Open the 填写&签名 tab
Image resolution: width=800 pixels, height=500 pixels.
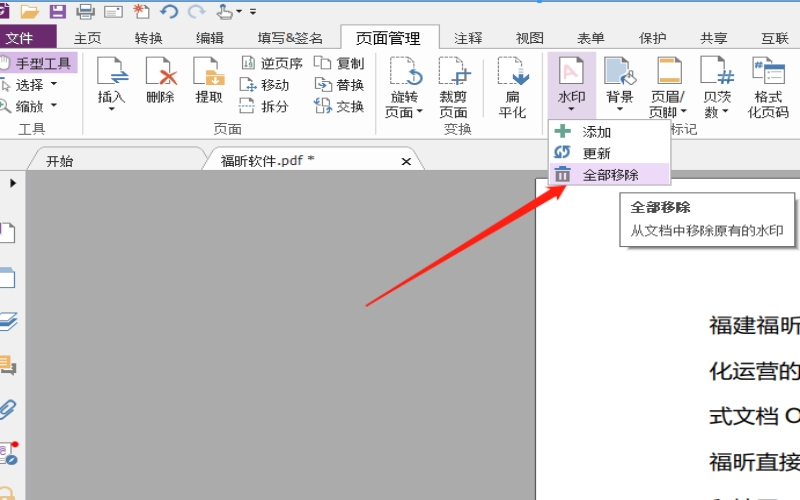click(290, 38)
